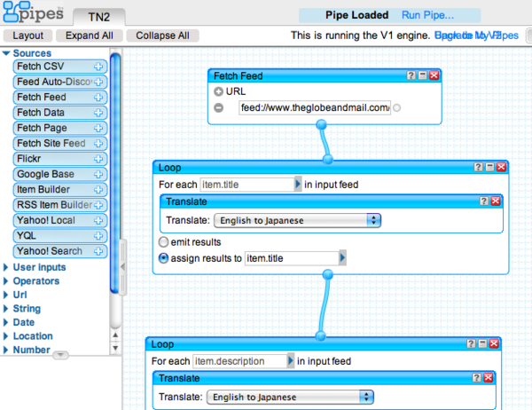This screenshot has height=410, width=532.
Task: Collapse the Fetch Feed module box
Action: (x=422, y=75)
